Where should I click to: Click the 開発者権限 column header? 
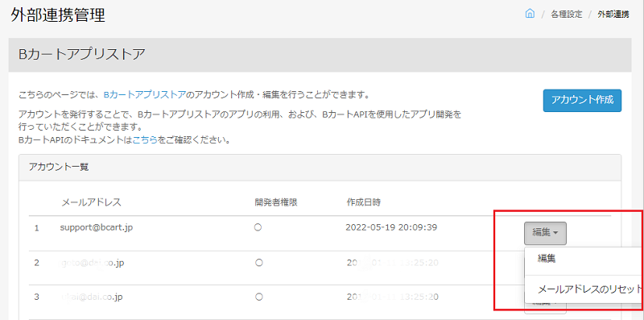tap(275, 202)
